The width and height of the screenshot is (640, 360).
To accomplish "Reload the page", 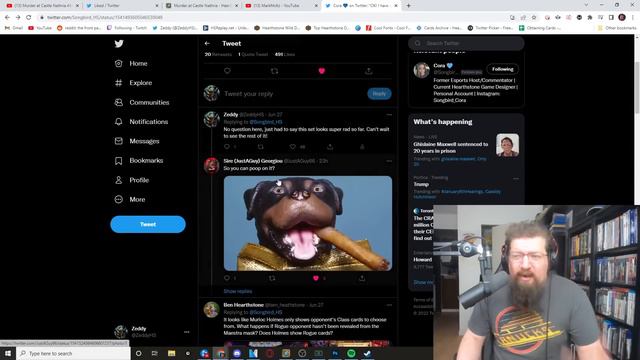I will [x=29, y=18].
